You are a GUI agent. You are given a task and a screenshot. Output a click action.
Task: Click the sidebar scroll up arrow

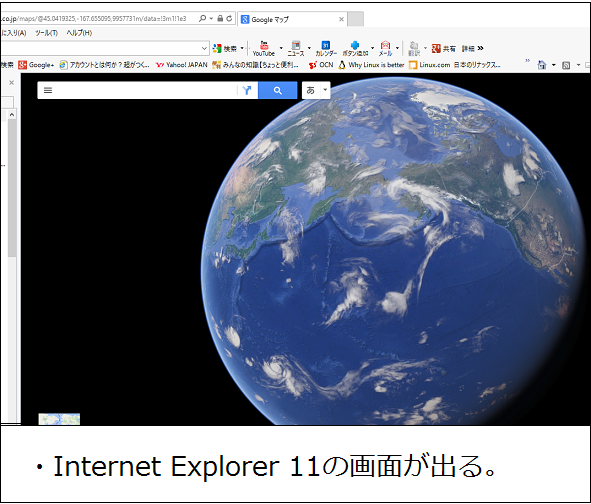tap(12, 114)
